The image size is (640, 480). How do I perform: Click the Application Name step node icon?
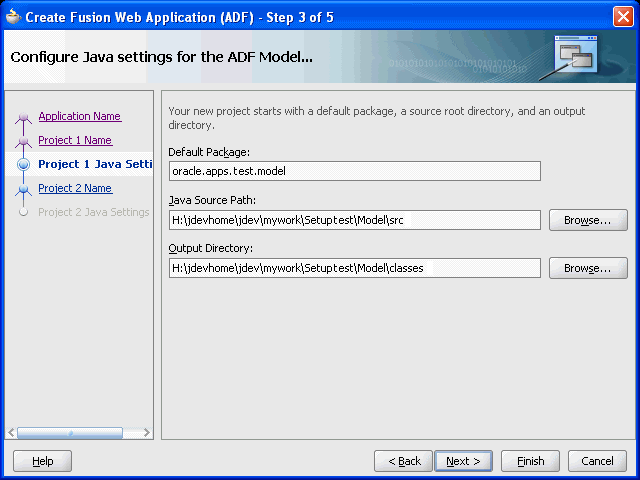pos(23,118)
